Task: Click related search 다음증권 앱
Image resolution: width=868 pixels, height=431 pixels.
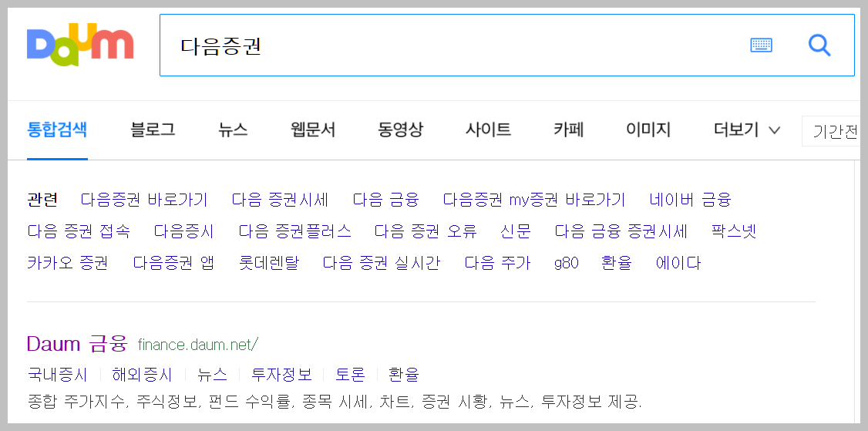Action: pyautogui.click(x=173, y=263)
